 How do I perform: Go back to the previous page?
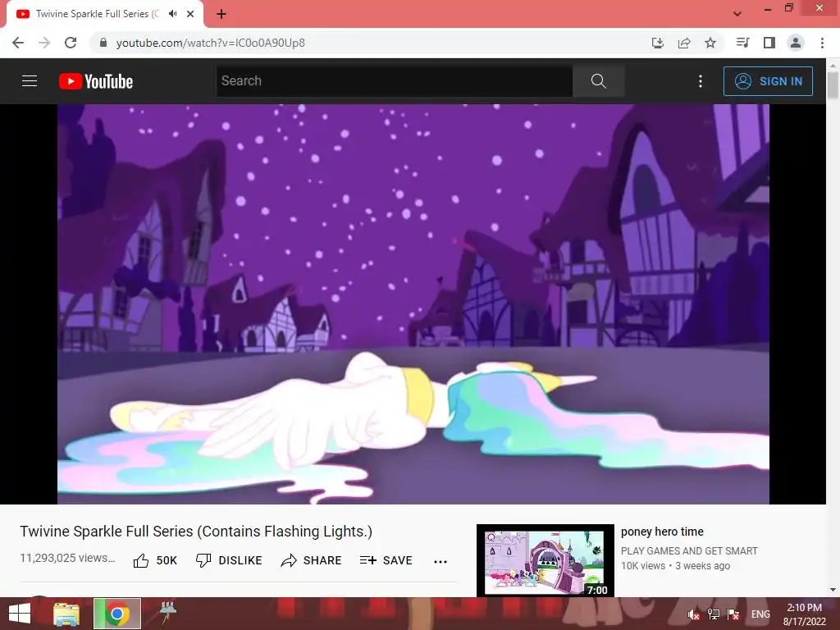pos(18,43)
